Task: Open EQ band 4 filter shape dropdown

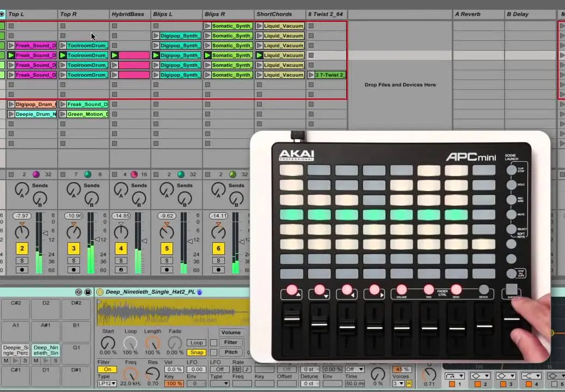Action: point(531,376)
